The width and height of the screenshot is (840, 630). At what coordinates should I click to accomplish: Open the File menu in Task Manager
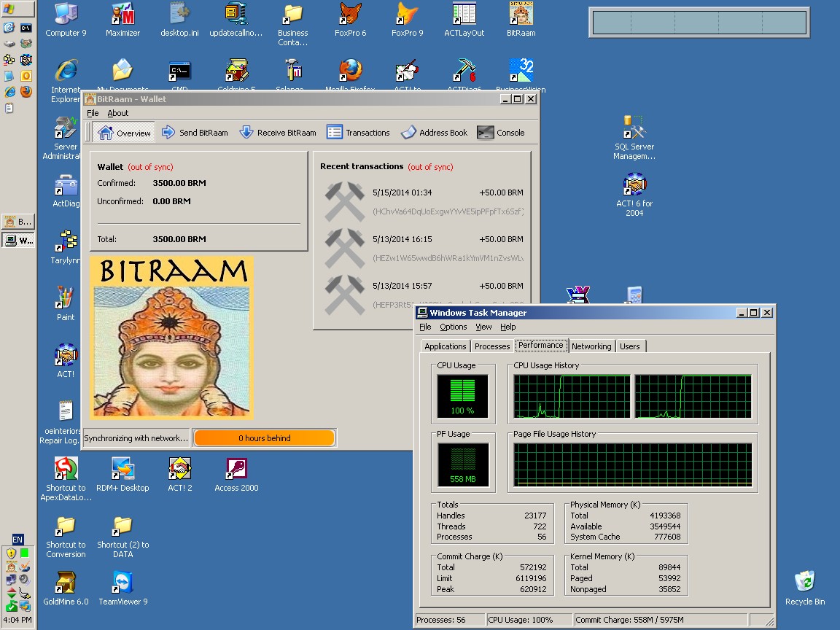[x=425, y=327]
